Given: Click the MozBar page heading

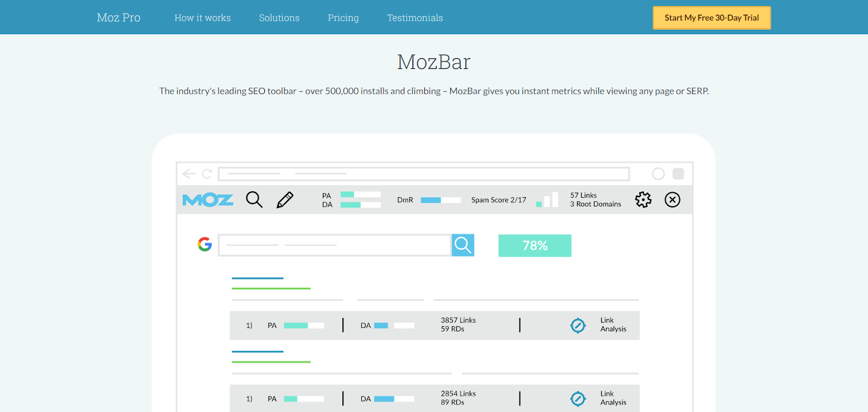Looking at the screenshot, I should tap(434, 62).
